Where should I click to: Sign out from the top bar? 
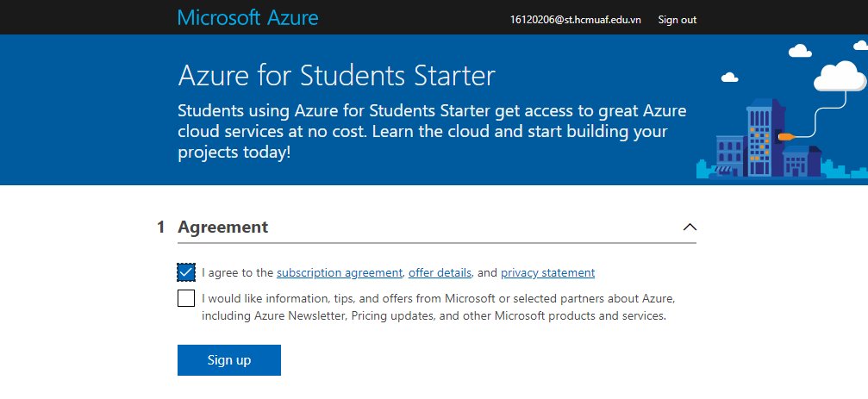click(677, 20)
